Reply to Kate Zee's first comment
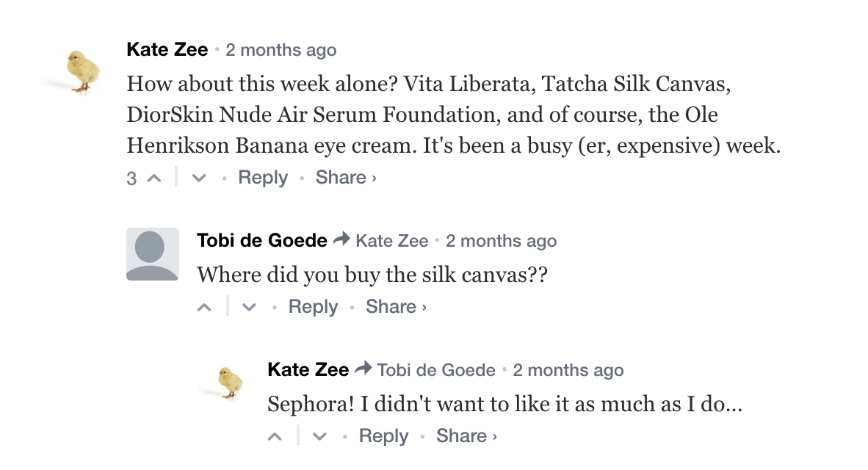868x470 pixels. 263,178
